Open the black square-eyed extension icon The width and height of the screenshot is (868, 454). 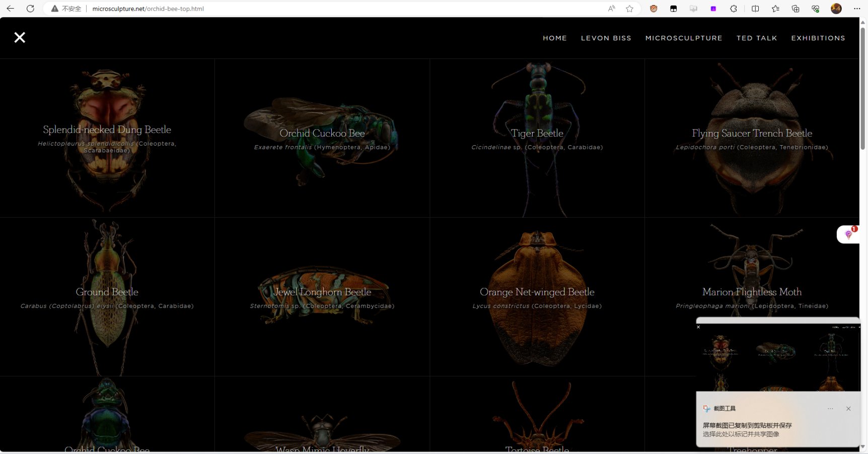673,9
